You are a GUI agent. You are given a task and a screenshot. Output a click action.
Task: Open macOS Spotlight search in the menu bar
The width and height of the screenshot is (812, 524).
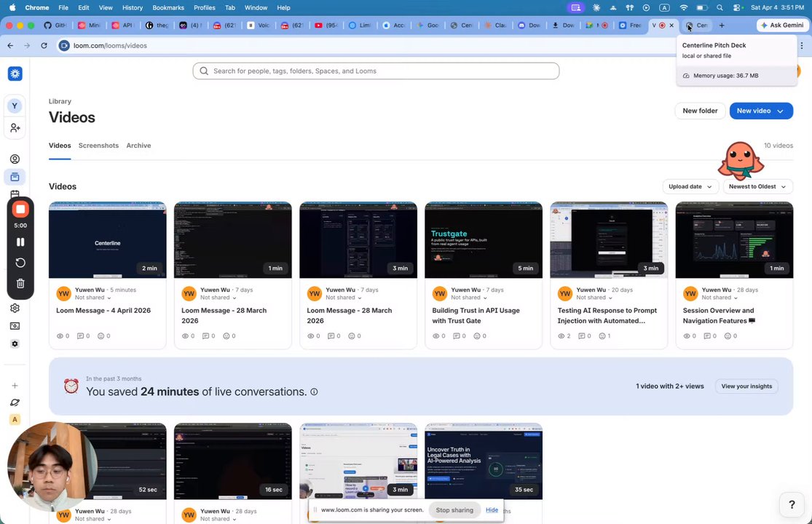(720, 8)
